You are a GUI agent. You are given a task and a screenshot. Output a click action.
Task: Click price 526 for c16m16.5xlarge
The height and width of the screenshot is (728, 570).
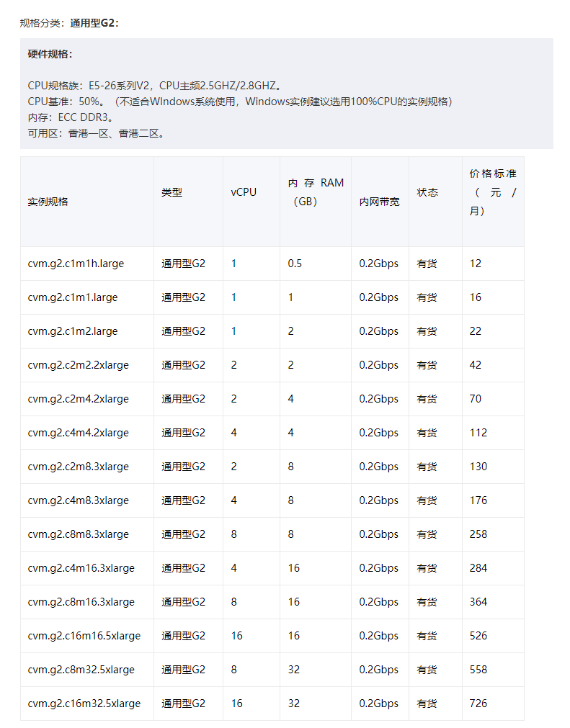pyautogui.click(x=478, y=637)
